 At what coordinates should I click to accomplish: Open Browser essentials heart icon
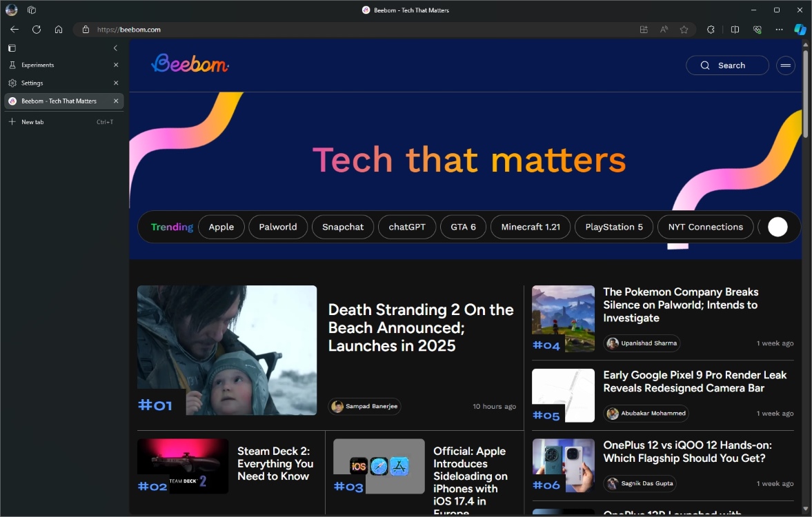(x=757, y=30)
